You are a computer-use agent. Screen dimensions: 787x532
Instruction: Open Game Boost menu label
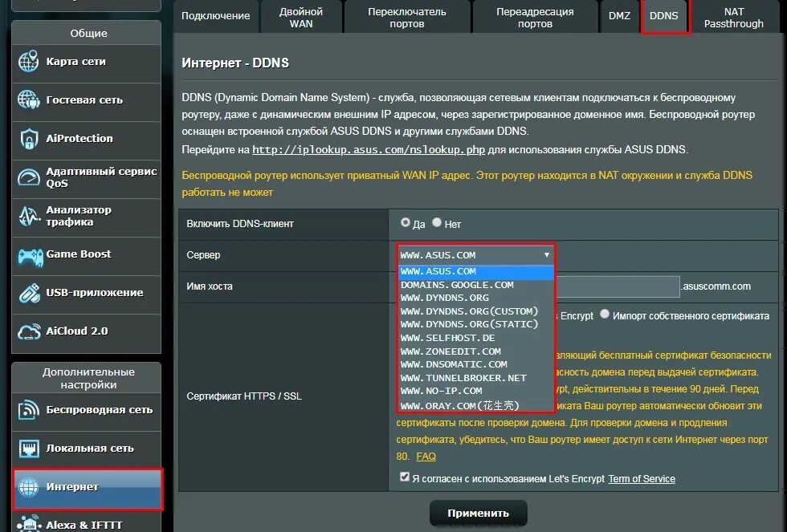(79, 254)
